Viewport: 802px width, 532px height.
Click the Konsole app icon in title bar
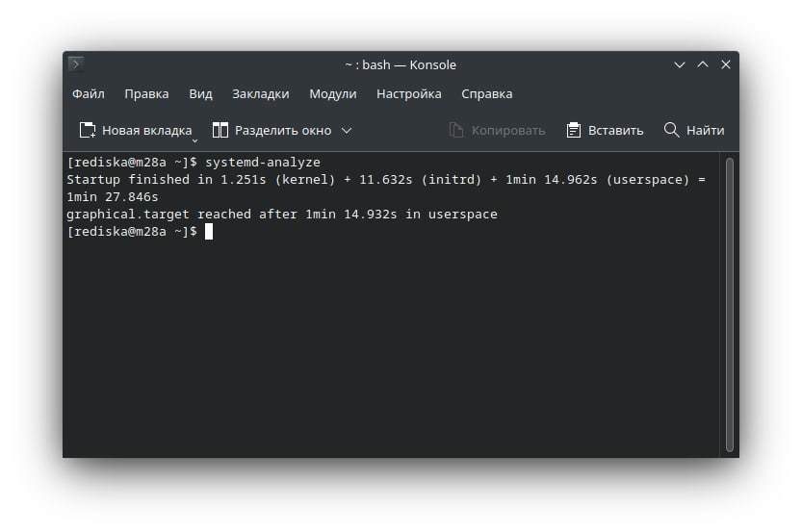(x=76, y=64)
